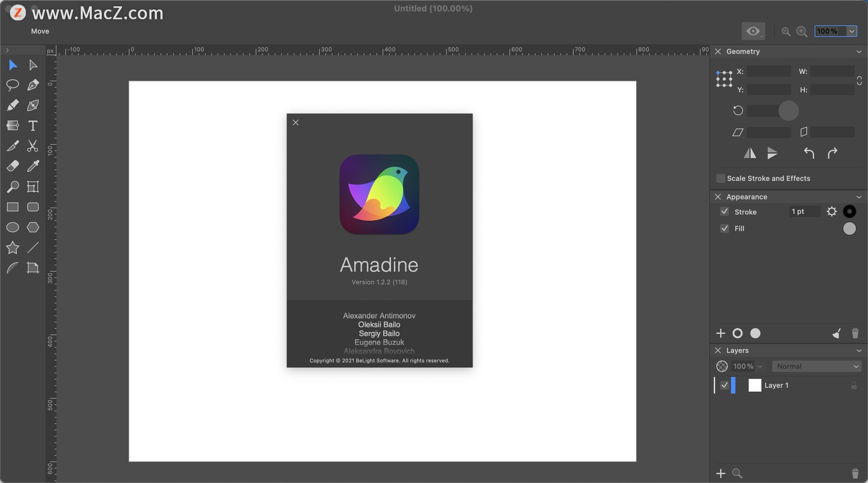
Task: Rotate clockwise with the right curved arrow
Action: coord(832,153)
